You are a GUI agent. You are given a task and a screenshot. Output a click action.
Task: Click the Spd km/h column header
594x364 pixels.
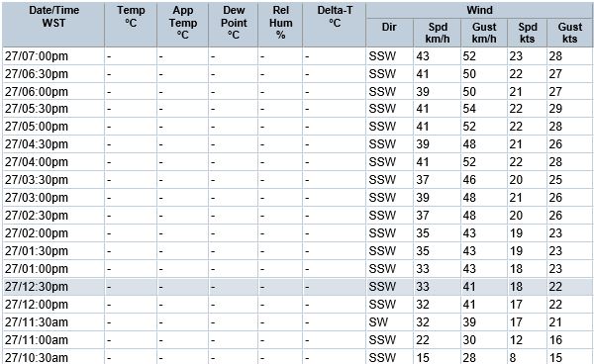coord(438,33)
